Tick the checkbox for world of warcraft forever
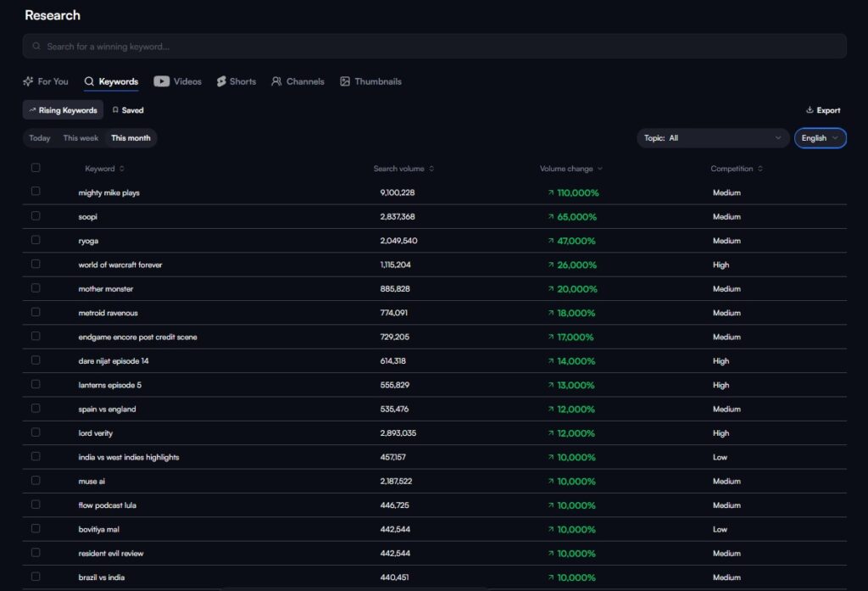Viewport: 868px width, 591px height. click(36, 264)
